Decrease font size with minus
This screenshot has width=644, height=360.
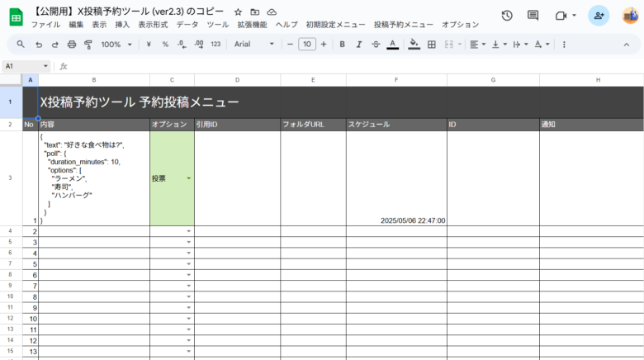coord(290,45)
